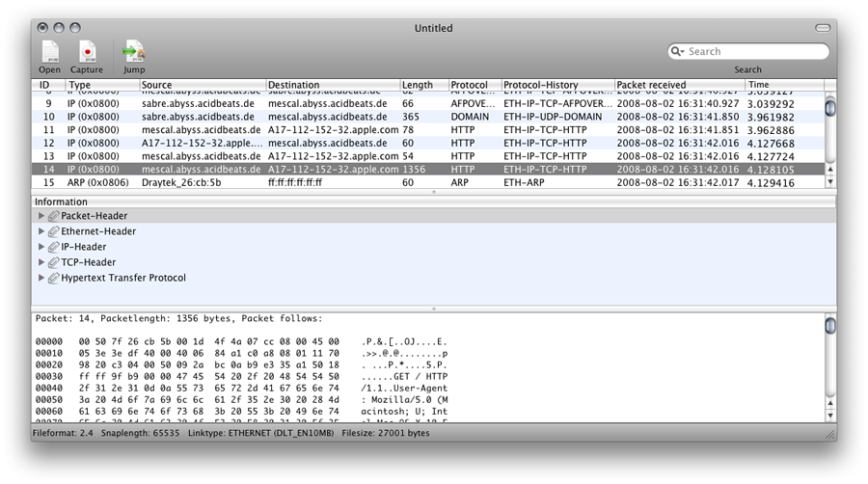Open a pcap file with Open icon
The image size is (868, 484).
(x=50, y=52)
